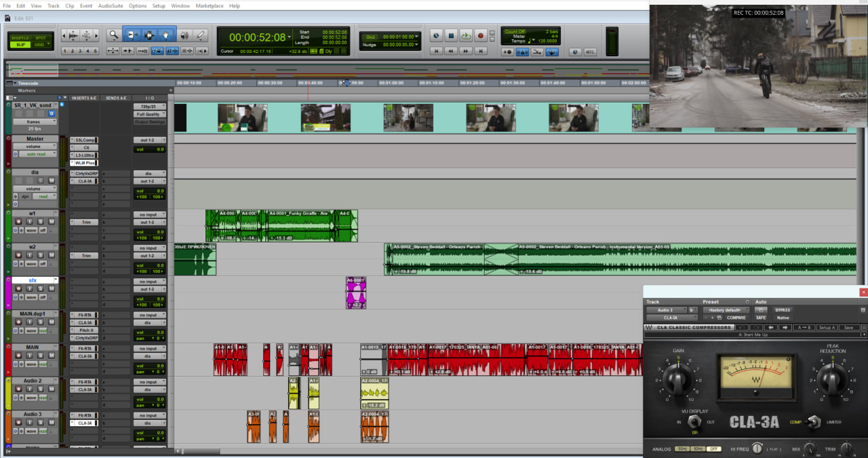Open the Clip menu
This screenshot has height=458, width=868.
pos(70,5)
